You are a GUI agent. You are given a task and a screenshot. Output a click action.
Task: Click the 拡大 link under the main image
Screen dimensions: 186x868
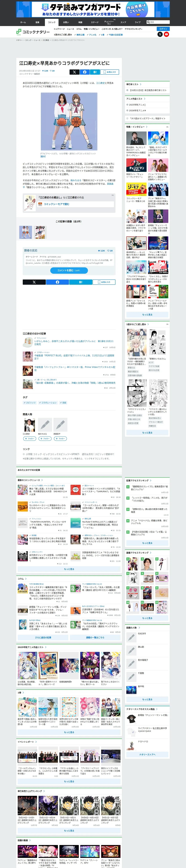[x=43, y=156]
